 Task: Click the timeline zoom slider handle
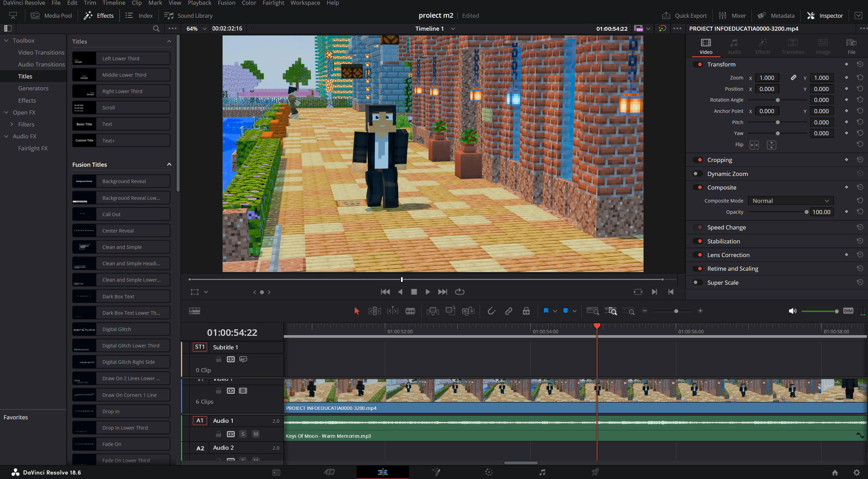click(x=676, y=311)
